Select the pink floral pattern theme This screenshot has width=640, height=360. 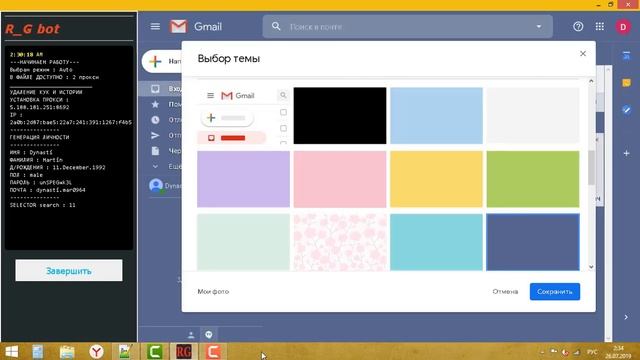tap(340, 242)
